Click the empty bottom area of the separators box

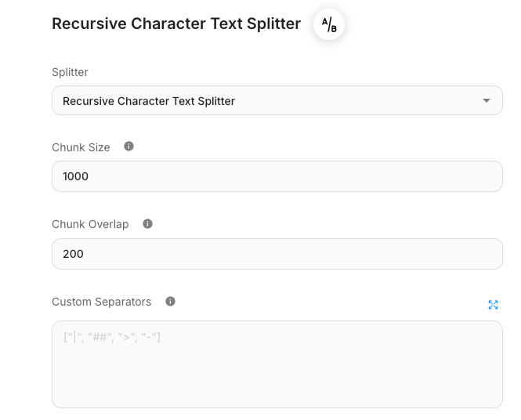(277, 388)
